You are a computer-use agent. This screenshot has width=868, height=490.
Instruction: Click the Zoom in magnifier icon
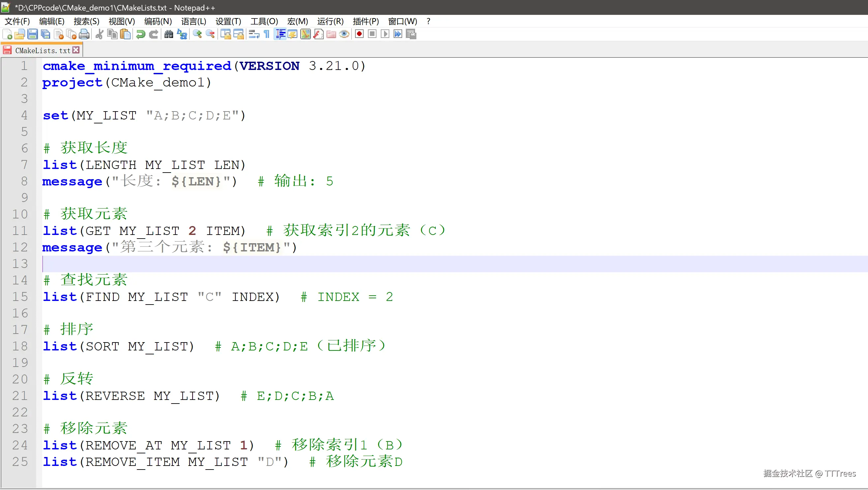point(197,34)
